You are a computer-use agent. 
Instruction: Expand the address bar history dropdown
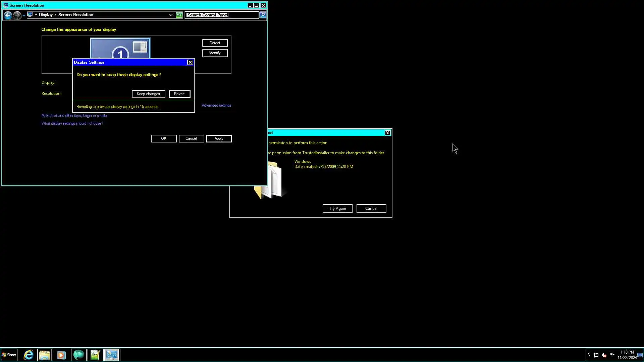point(171,15)
